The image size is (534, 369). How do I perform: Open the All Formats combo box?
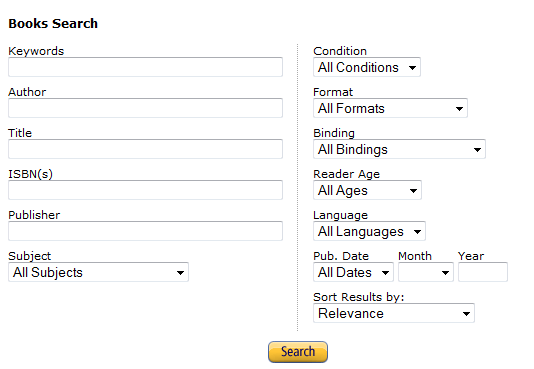pyautogui.click(x=390, y=108)
